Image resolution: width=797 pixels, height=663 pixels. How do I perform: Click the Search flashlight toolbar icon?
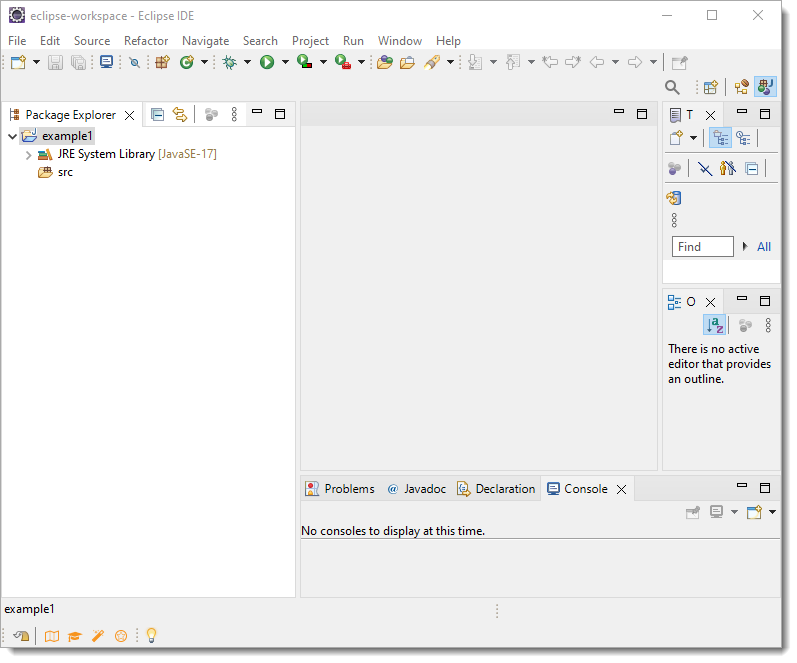[x=432, y=62]
